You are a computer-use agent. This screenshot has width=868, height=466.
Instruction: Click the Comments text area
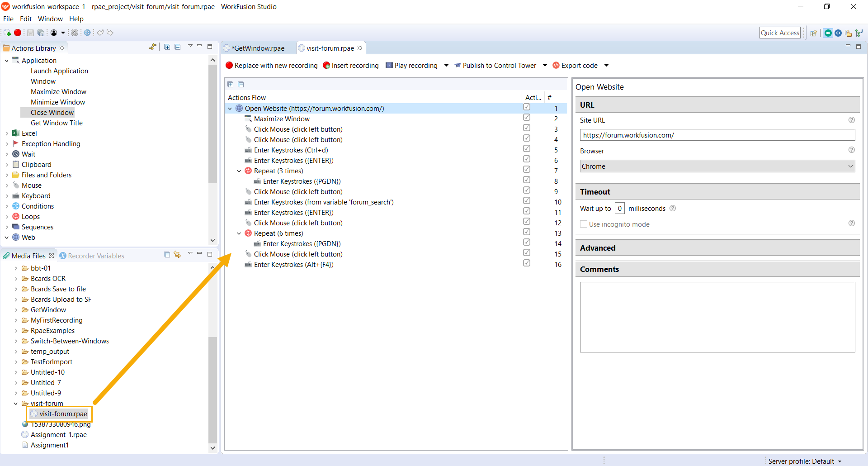tap(717, 317)
